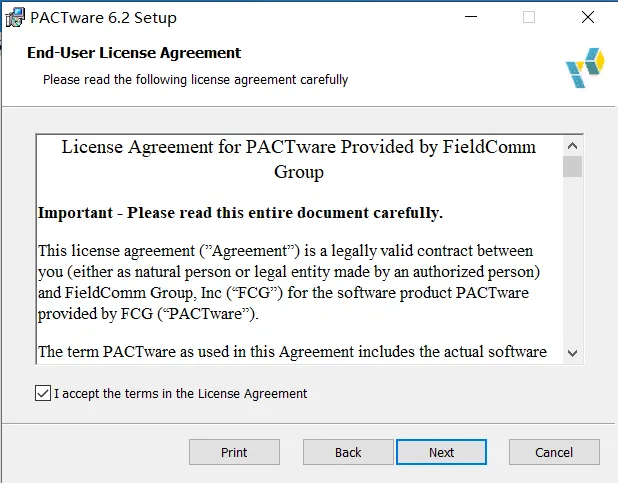The height and width of the screenshot is (483, 618).
Task: Go Back to the previous setup step
Action: point(348,452)
